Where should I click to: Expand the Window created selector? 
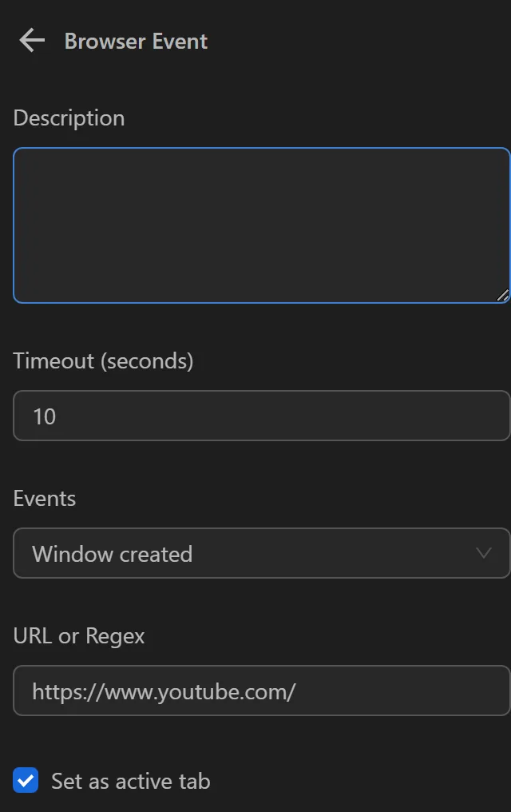coord(261,553)
